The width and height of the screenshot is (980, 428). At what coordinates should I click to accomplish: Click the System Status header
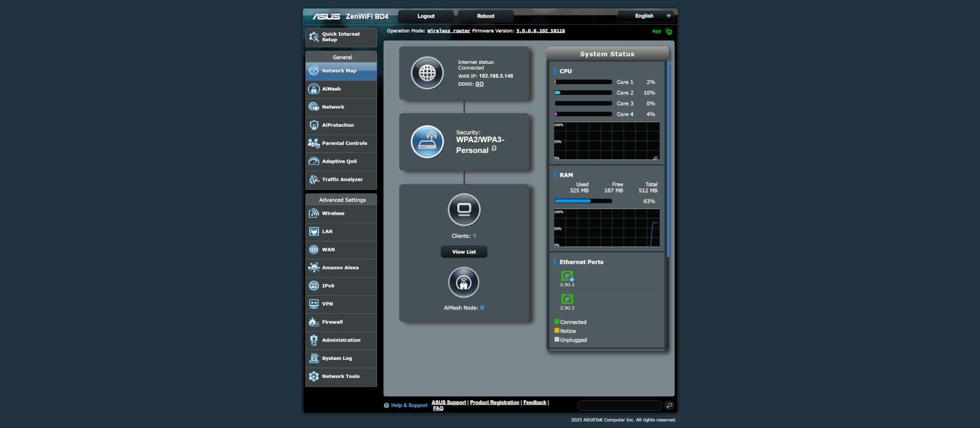[x=607, y=54]
